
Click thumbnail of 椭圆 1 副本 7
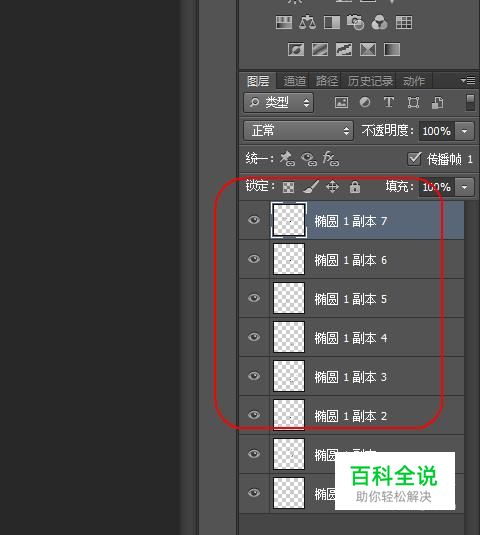(x=289, y=220)
